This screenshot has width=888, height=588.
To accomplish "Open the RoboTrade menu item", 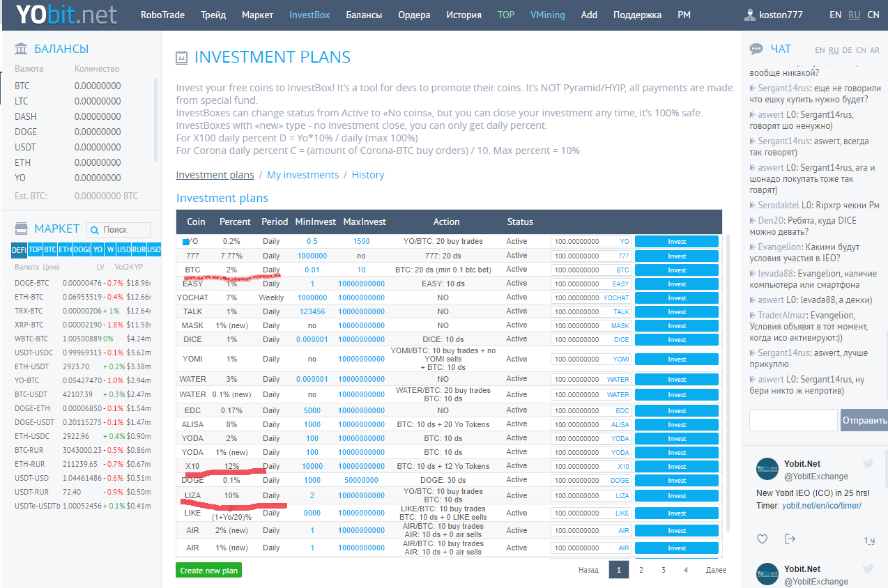I will point(162,15).
